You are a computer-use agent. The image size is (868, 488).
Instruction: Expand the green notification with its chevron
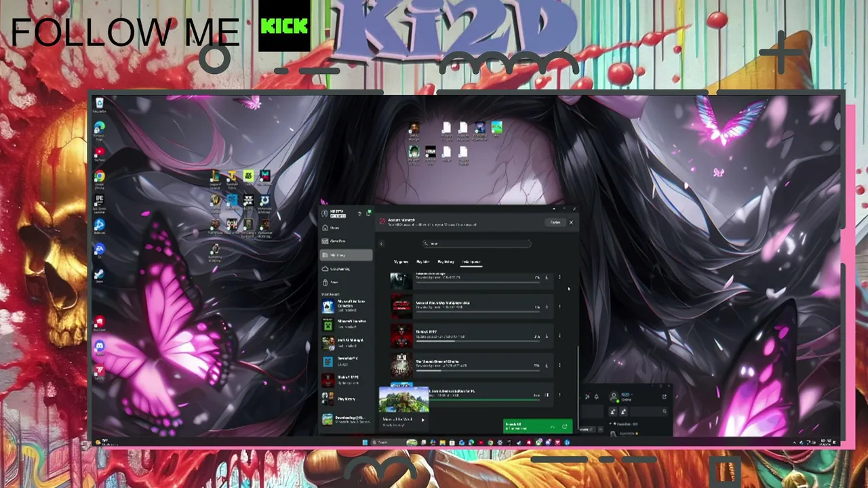click(553, 426)
